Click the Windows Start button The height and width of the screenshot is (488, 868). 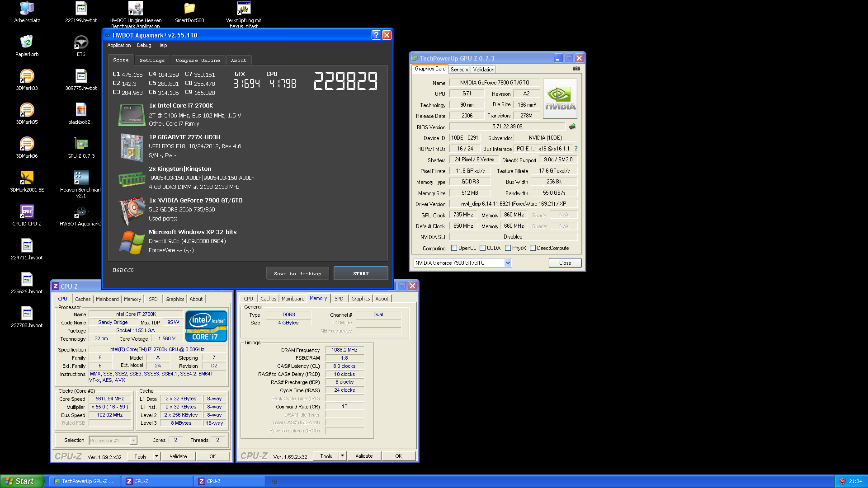[x=22, y=481]
